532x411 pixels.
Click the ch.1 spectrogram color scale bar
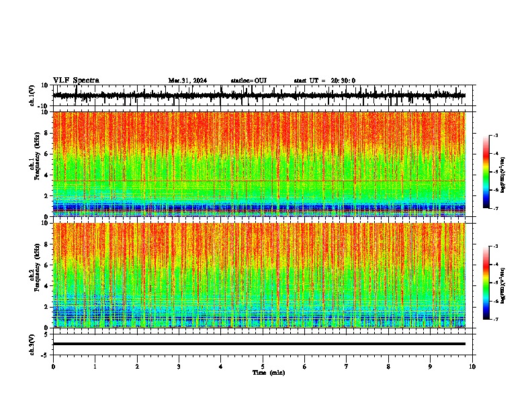coord(486,172)
